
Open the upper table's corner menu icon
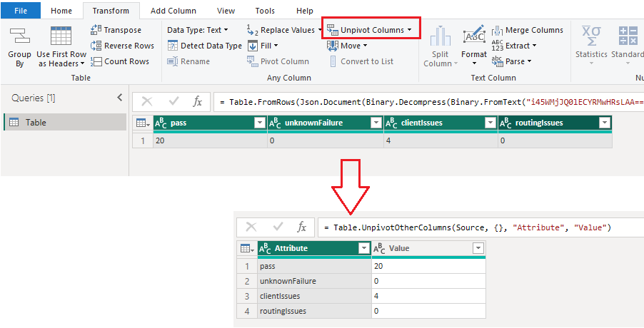(x=143, y=123)
